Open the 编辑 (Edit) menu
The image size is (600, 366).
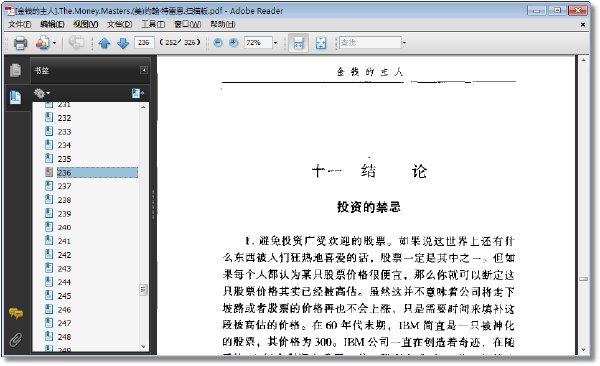[x=52, y=25]
